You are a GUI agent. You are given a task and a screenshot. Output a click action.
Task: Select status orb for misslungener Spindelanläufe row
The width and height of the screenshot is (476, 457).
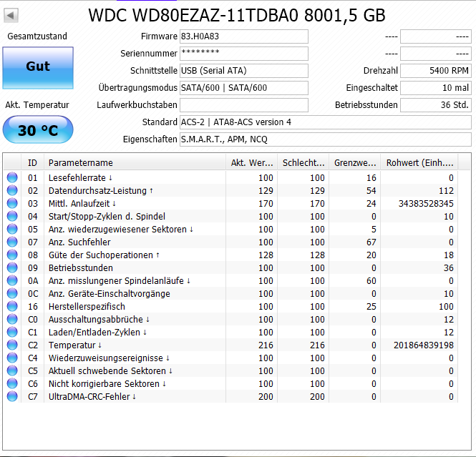(12, 280)
